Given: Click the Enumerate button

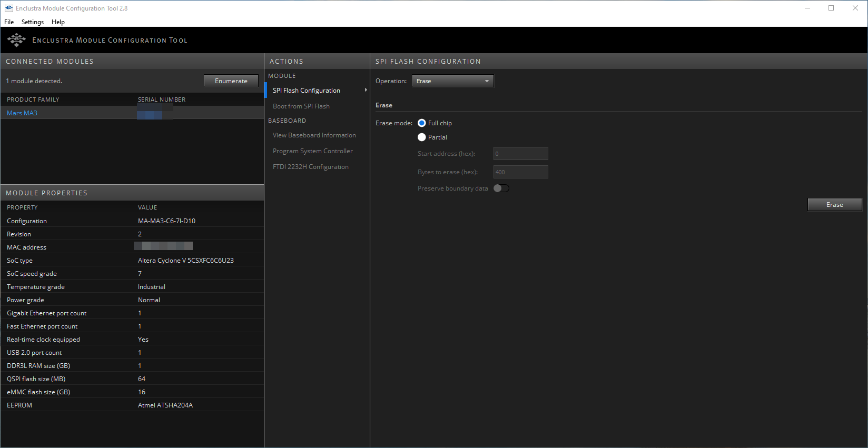Looking at the screenshot, I should coord(231,81).
